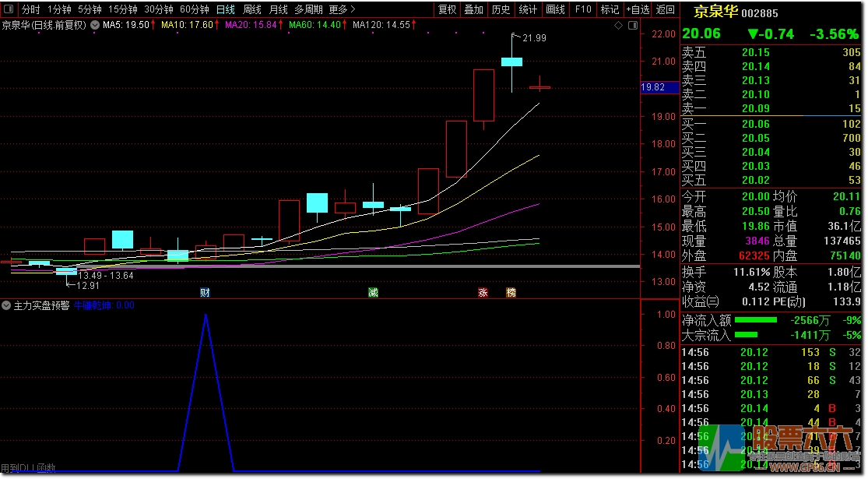868x479 pixels.
Task: Click the green 减 marker icon
Action: (x=374, y=293)
